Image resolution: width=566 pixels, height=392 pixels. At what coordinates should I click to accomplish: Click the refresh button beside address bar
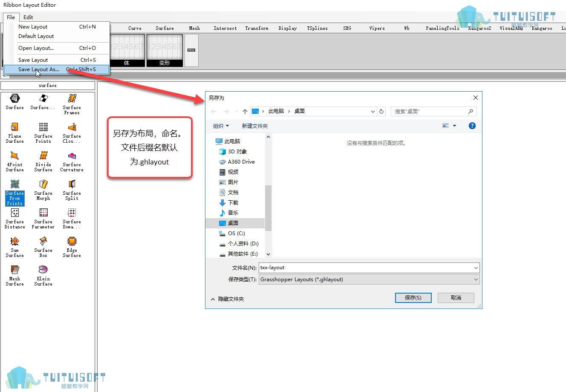[x=381, y=111]
